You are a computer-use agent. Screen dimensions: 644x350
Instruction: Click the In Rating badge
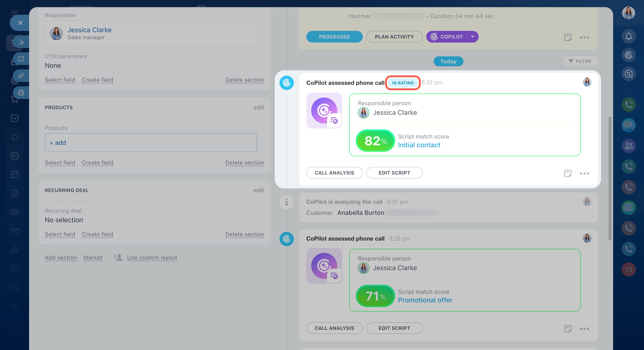[x=403, y=83]
